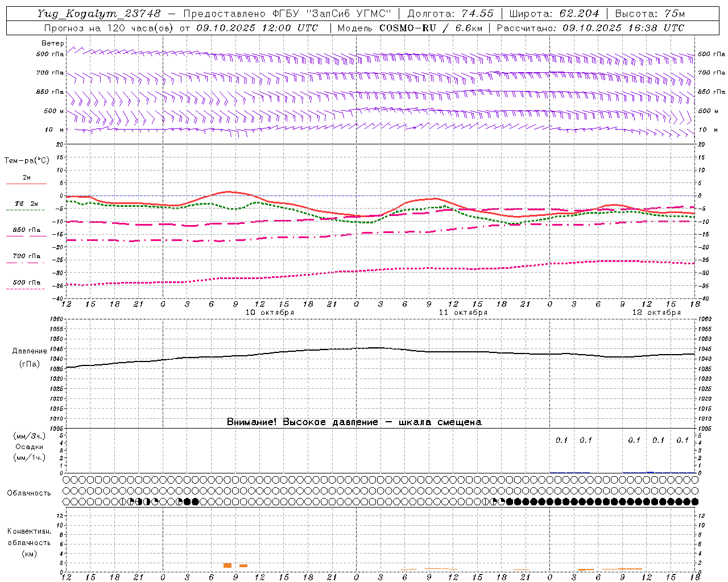Select forecast start time 09.10.2025 12:00 UTC
This screenshot has width=728, height=582.
(x=257, y=28)
